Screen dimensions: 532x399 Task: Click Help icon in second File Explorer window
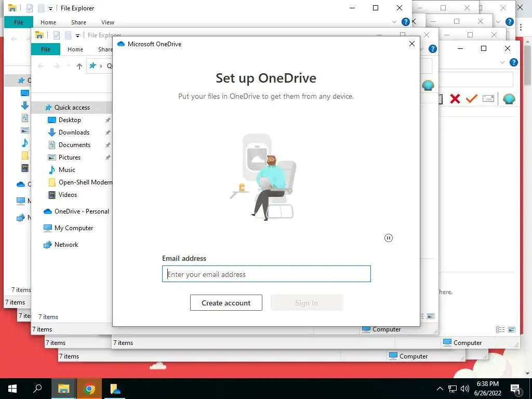(433, 49)
